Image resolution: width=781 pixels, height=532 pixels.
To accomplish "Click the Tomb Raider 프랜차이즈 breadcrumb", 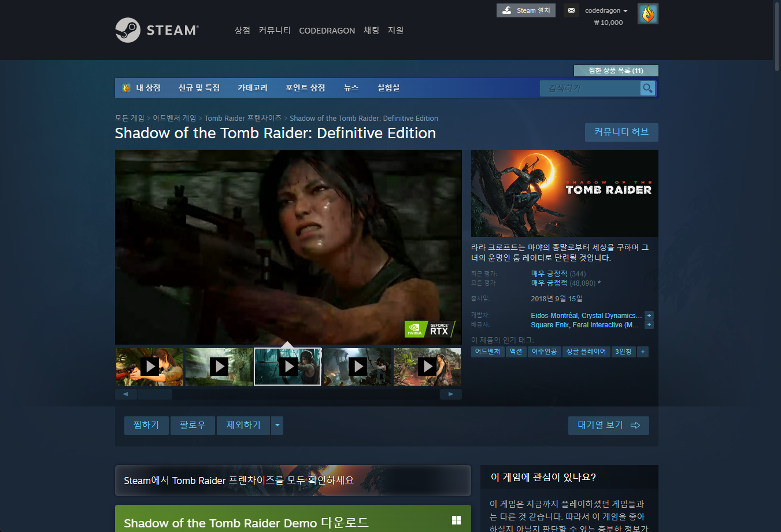I will click(x=243, y=118).
